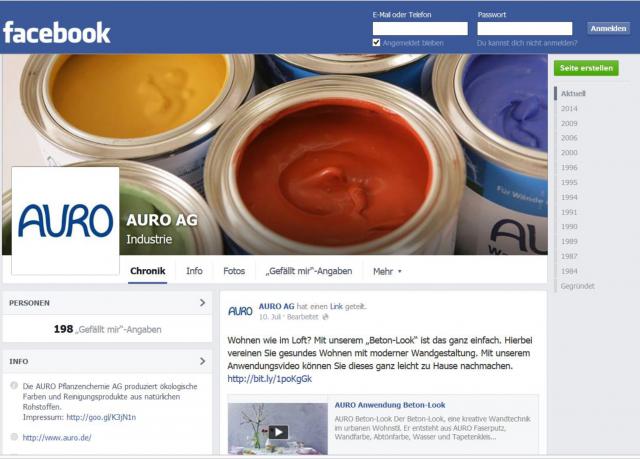Click the globe privacy icon on post
Screen dimensions: 640x459
pos(325,317)
